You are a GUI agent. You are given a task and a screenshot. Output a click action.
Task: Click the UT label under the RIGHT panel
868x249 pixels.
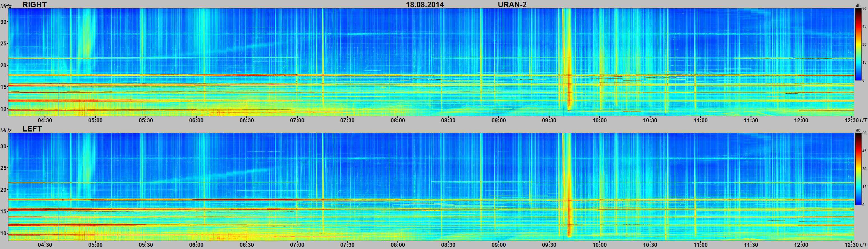point(863,121)
